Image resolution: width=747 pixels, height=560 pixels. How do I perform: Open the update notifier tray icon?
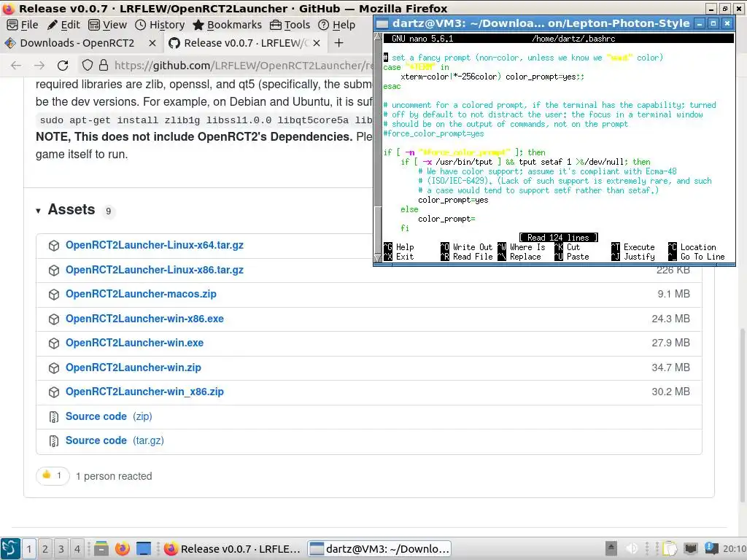pos(711,548)
